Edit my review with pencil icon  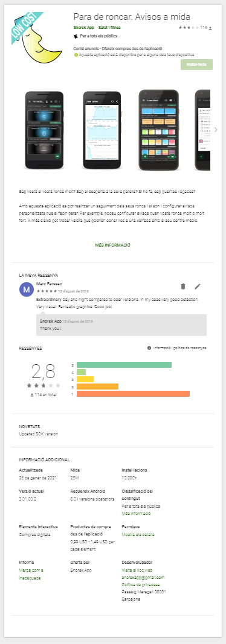tap(198, 286)
